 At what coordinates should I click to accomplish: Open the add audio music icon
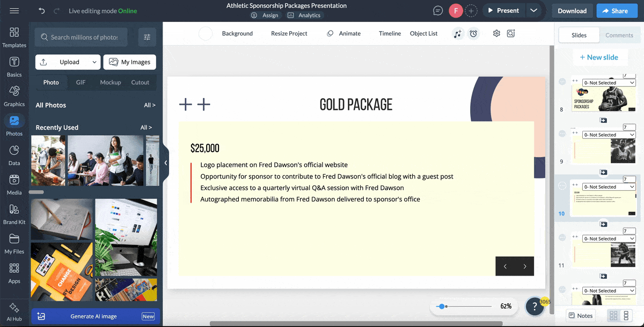point(457,33)
